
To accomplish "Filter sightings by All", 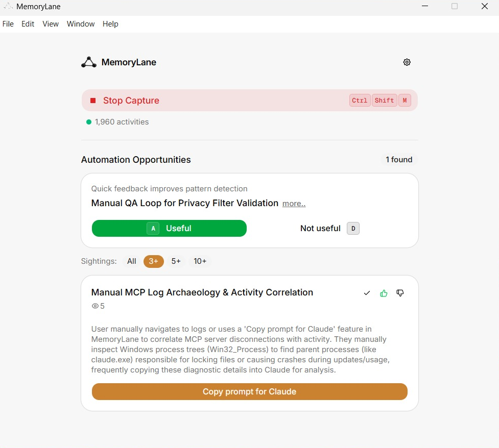I will [x=132, y=261].
